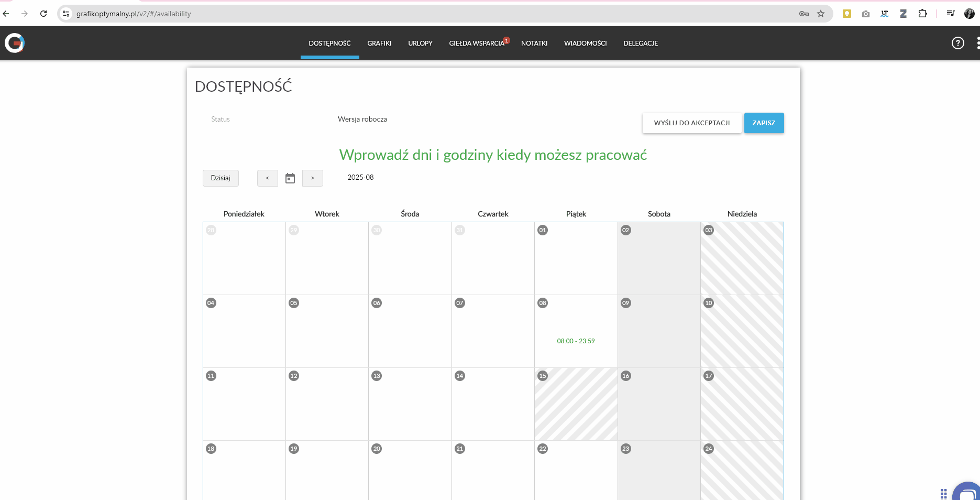
Task: Open the calendar date picker icon
Action: [290, 178]
